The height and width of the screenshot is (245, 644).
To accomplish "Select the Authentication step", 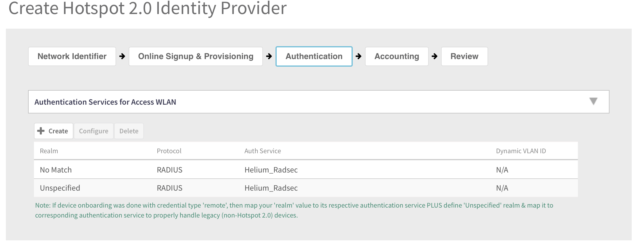I will pos(314,56).
